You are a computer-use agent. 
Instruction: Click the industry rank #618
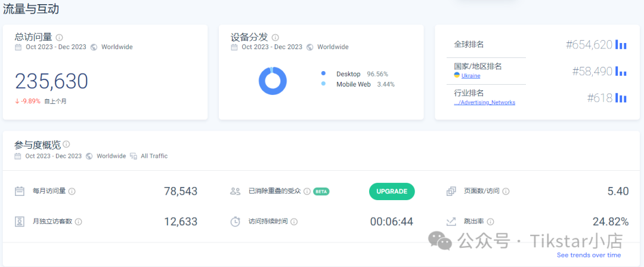(600, 98)
